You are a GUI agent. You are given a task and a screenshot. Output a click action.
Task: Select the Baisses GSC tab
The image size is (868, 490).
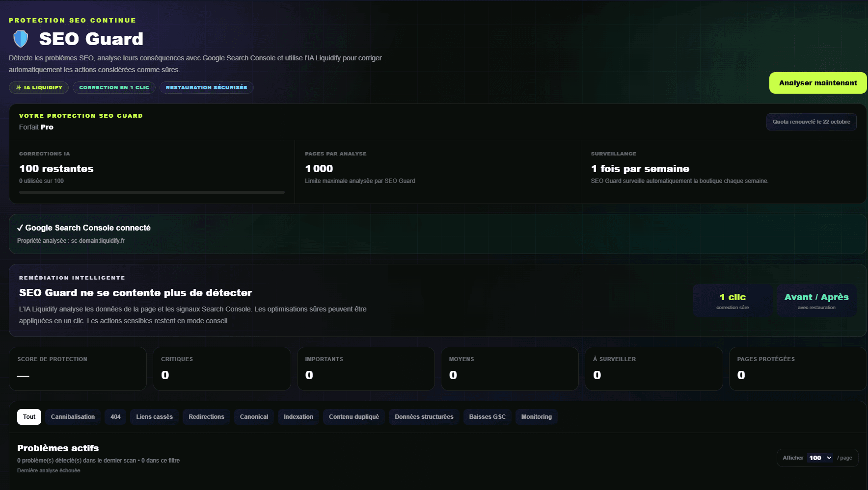[x=487, y=417]
